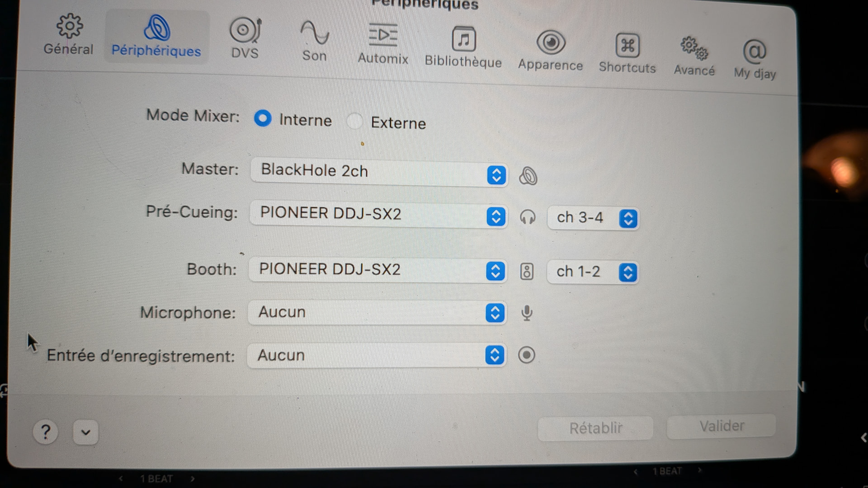
Task: Click the headphones icon beside Pré-Cueing
Action: click(527, 217)
